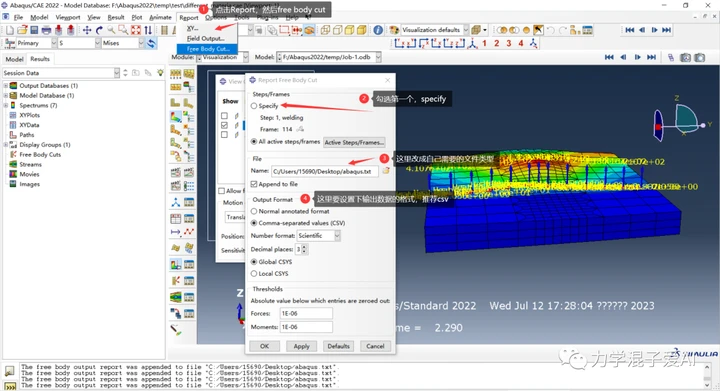This screenshot has width=720, height=391.
Task: Click the Save model database icon
Action: tap(34, 30)
